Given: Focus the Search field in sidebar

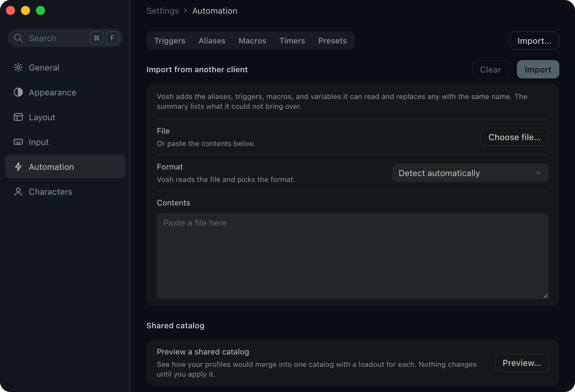Looking at the screenshot, I should pos(65,38).
